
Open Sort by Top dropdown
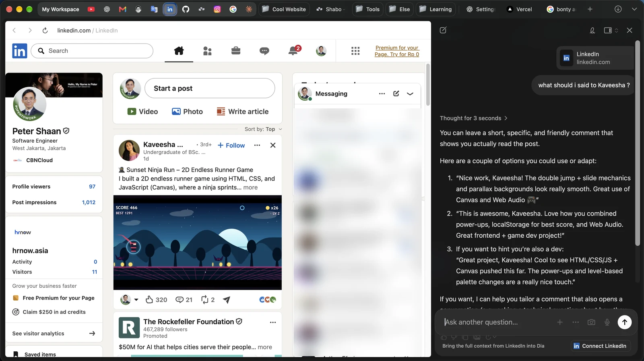pos(263,129)
